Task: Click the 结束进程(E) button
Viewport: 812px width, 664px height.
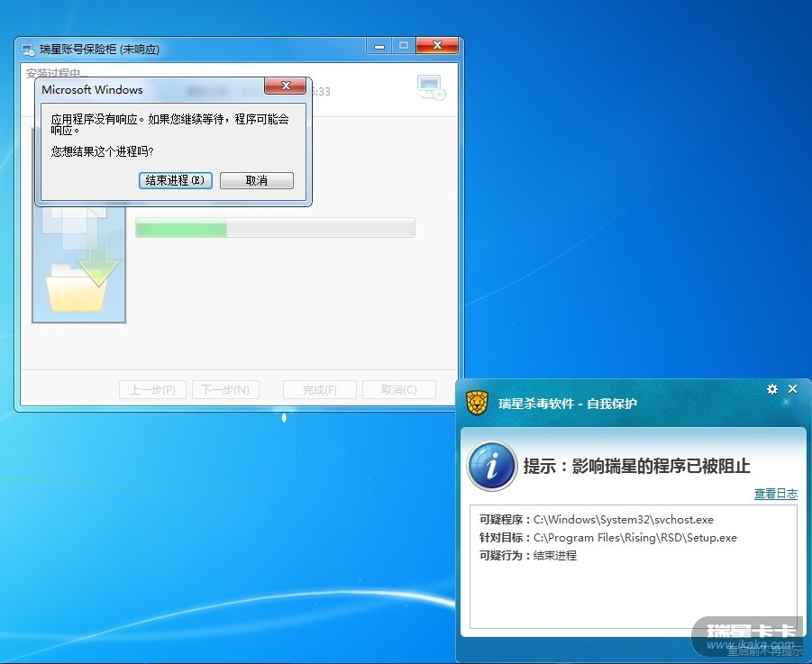Action: pyautogui.click(x=176, y=180)
